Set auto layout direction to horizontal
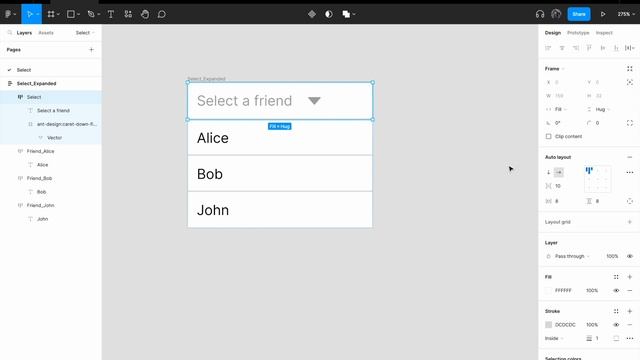Viewport: 640px width, 360px height. tap(559, 172)
